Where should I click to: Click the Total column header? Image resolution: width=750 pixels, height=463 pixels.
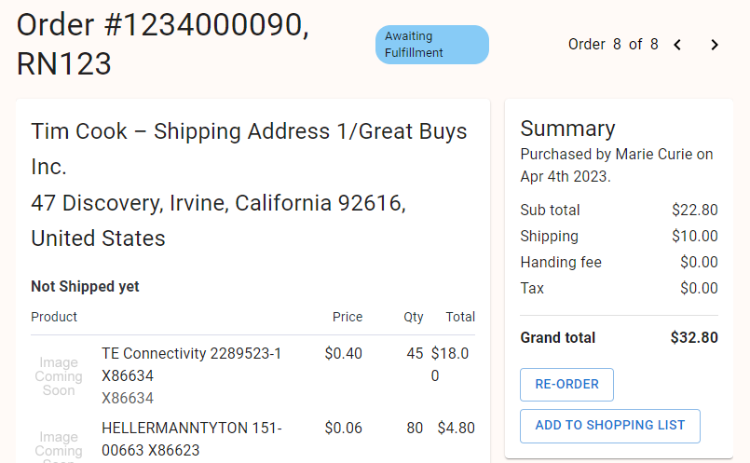[x=460, y=317]
